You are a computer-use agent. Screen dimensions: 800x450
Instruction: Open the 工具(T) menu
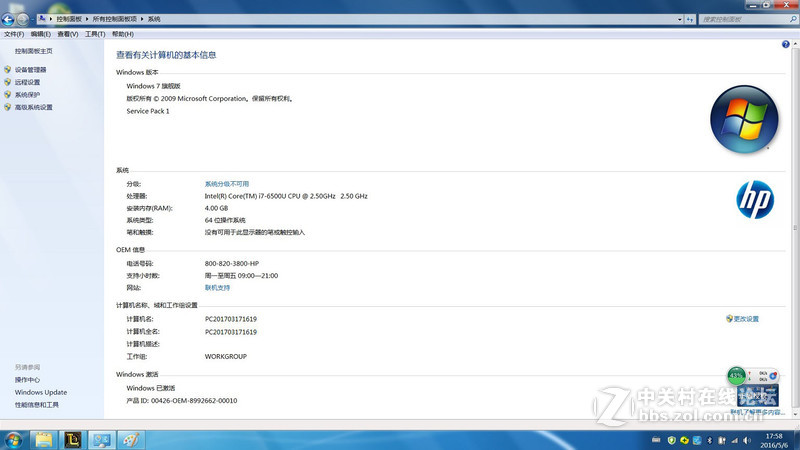click(x=95, y=34)
